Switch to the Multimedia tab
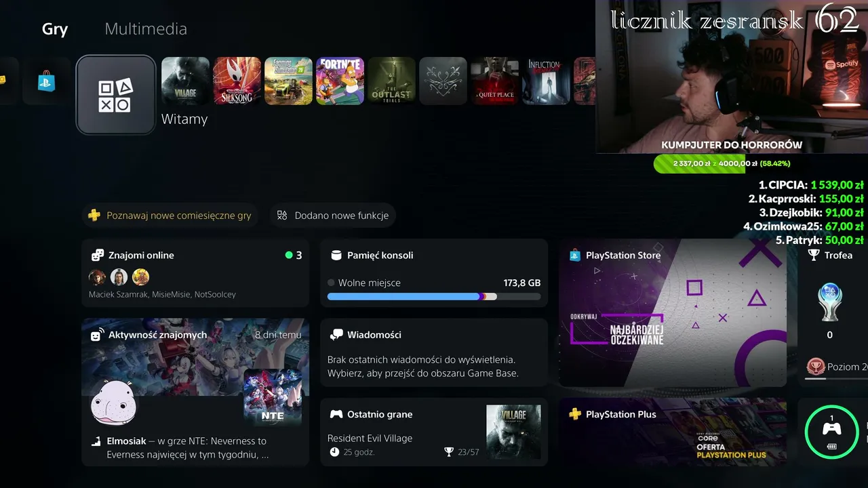Image resolution: width=868 pixels, height=488 pixels. (x=146, y=29)
